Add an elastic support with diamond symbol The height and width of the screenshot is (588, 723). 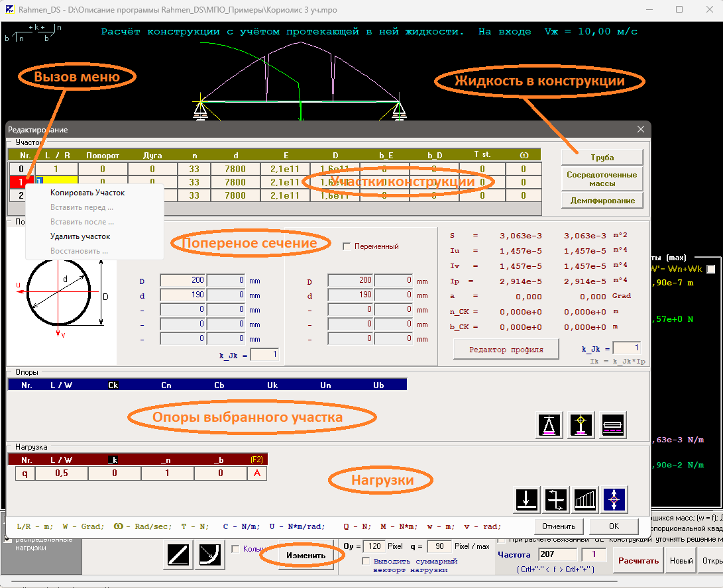(x=582, y=424)
